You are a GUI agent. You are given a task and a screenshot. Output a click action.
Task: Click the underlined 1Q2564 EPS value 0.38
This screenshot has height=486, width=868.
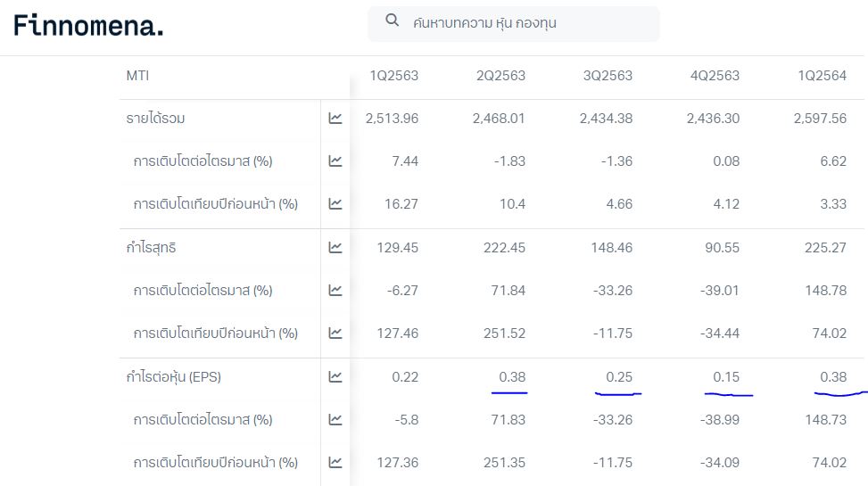[x=833, y=376]
